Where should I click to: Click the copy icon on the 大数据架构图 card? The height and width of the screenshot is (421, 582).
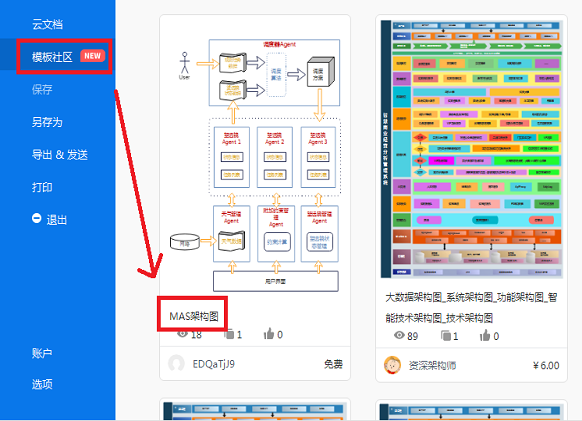coord(446,336)
